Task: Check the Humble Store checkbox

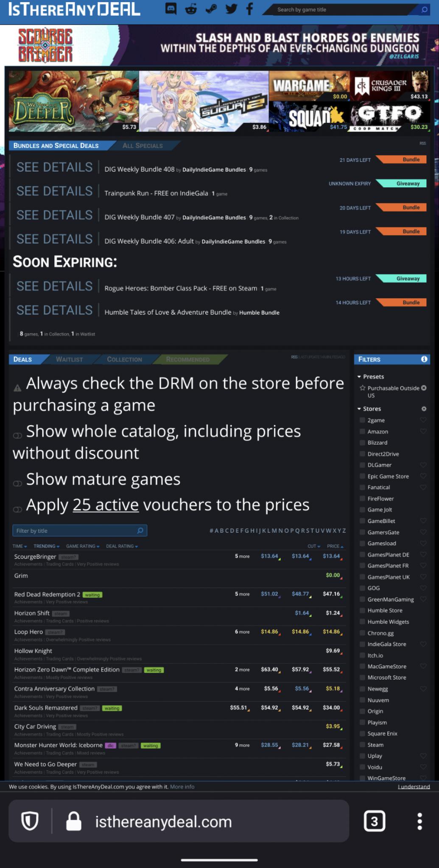Action: (362, 610)
